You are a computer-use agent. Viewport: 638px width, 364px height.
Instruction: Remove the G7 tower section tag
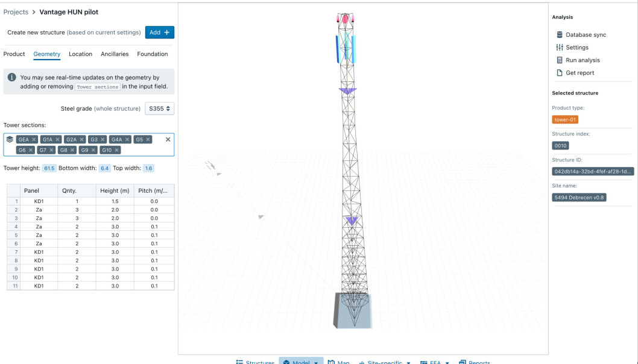[x=51, y=150]
